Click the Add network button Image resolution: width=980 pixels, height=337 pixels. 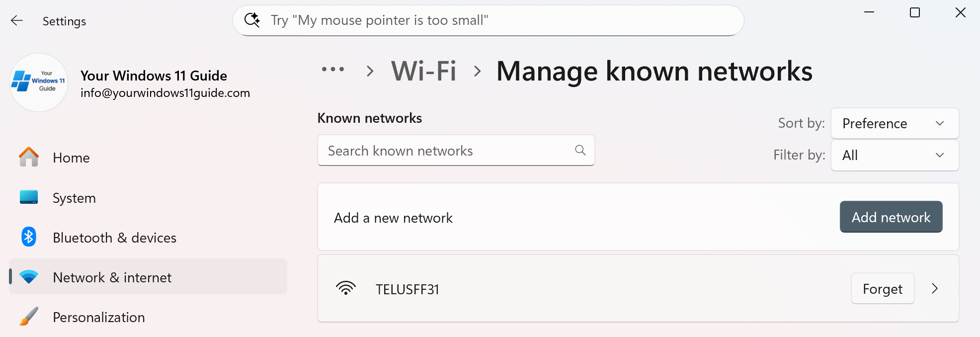point(891,217)
